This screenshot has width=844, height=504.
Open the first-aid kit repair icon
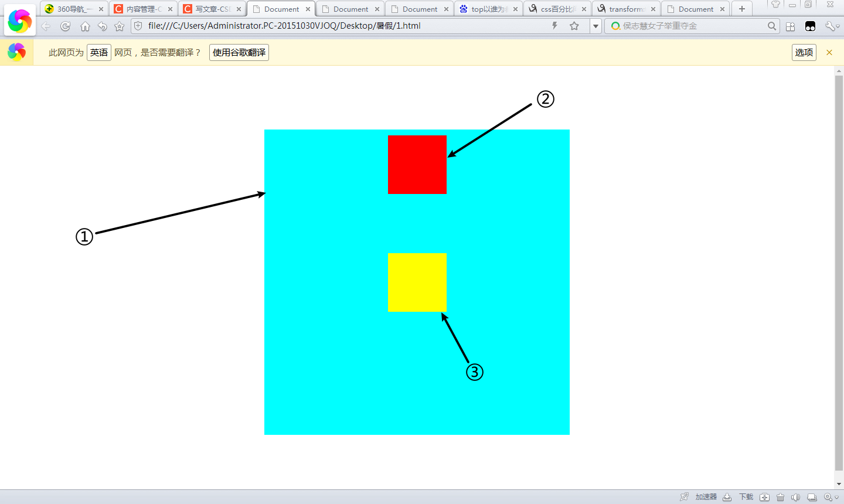point(764,497)
